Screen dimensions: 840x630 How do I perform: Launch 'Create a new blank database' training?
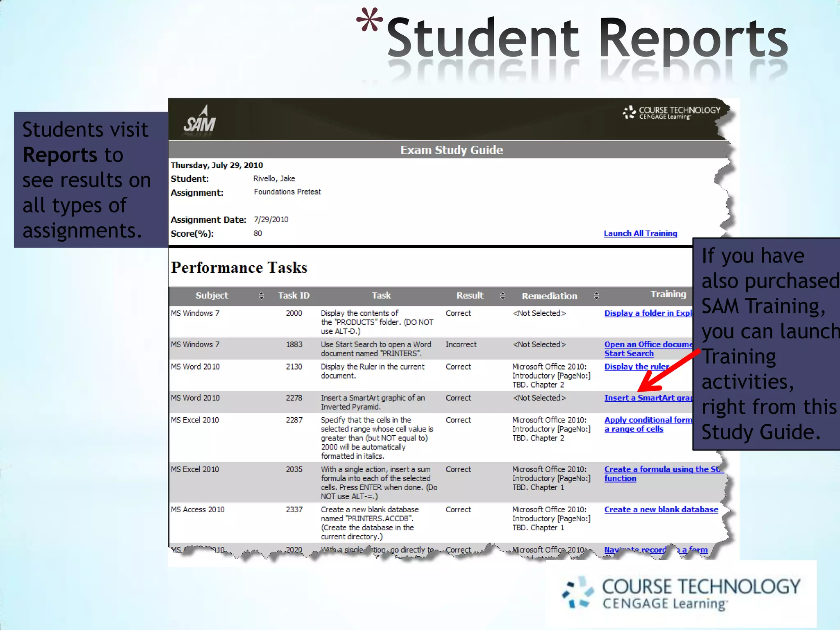661,509
